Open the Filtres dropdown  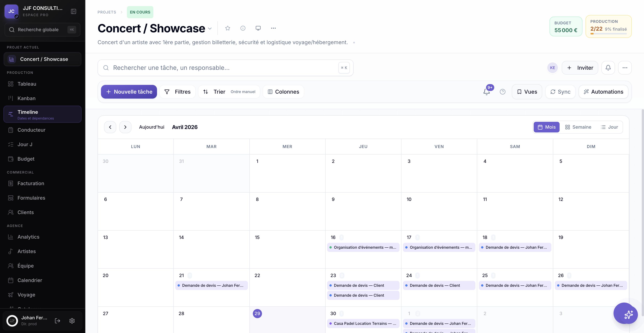click(x=177, y=92)
